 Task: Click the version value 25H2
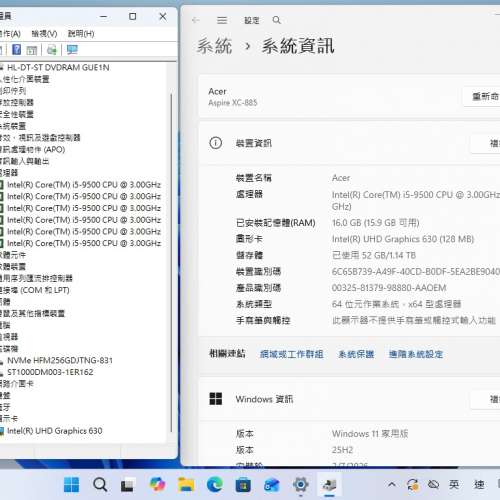(x=342, y=450)
